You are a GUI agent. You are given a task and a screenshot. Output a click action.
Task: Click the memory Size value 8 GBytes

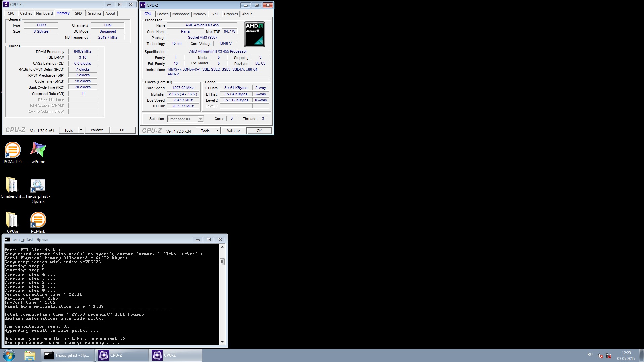(41, 31)
